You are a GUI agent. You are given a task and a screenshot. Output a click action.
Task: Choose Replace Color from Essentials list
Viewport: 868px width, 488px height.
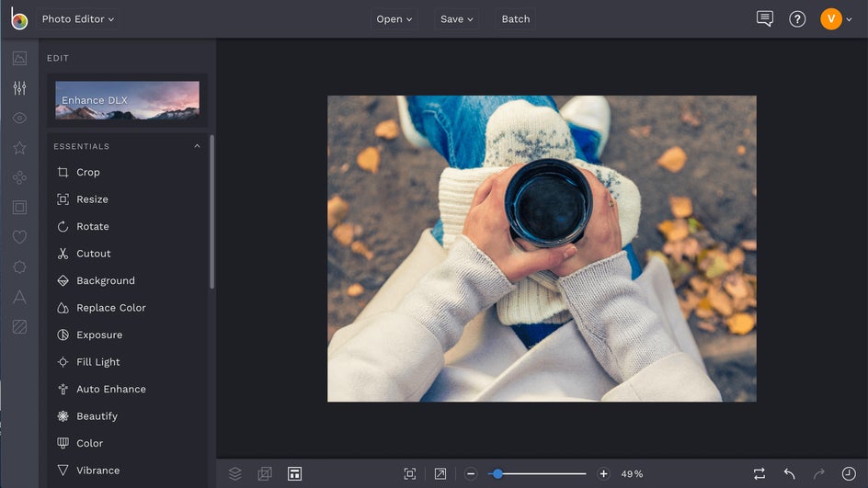click(x=110, y=308)
